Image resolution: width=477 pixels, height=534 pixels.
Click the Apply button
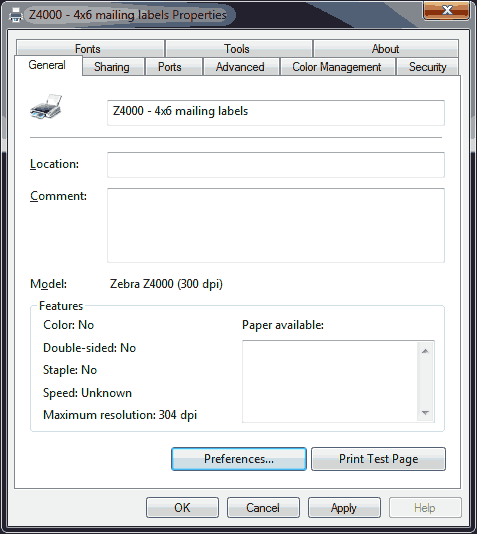[x=344, y=507]
